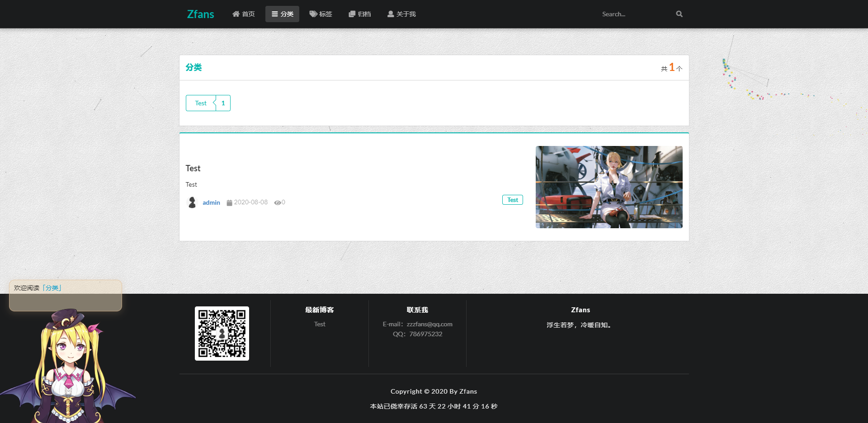Open the Test blog post title
The image size is (868, 423).
point(193,168)
